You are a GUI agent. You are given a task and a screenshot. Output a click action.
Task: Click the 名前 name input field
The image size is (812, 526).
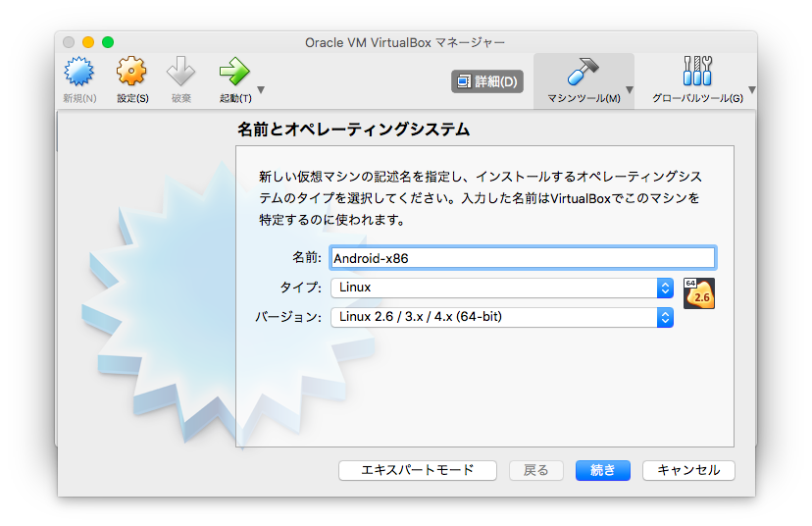pyautogui.click(x=523, y=258)
